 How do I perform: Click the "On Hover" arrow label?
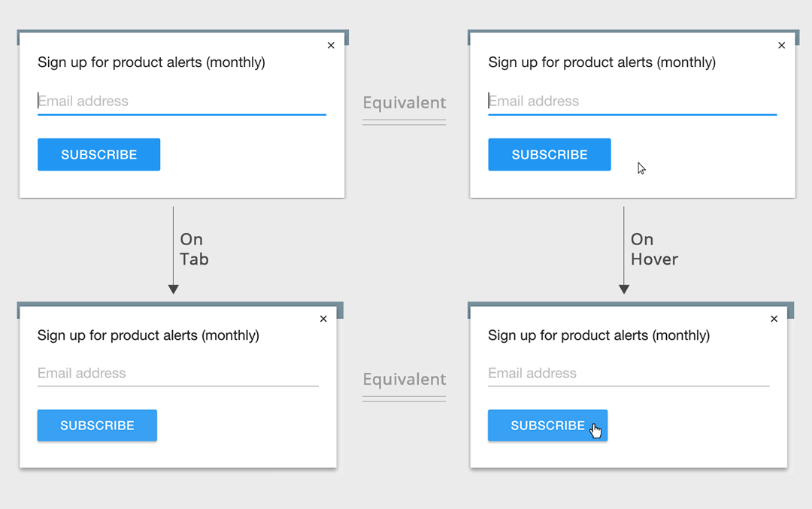(x=654, y=249)
